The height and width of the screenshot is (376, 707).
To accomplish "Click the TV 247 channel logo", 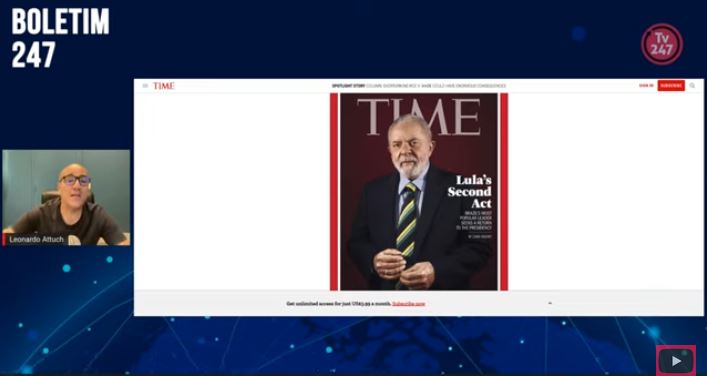I will tap(662, 44).
